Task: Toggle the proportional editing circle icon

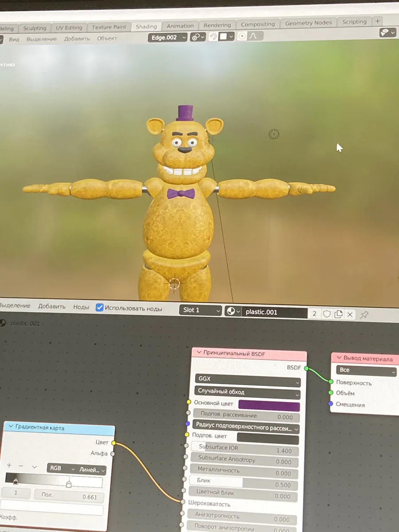Action: coord(242,36)
